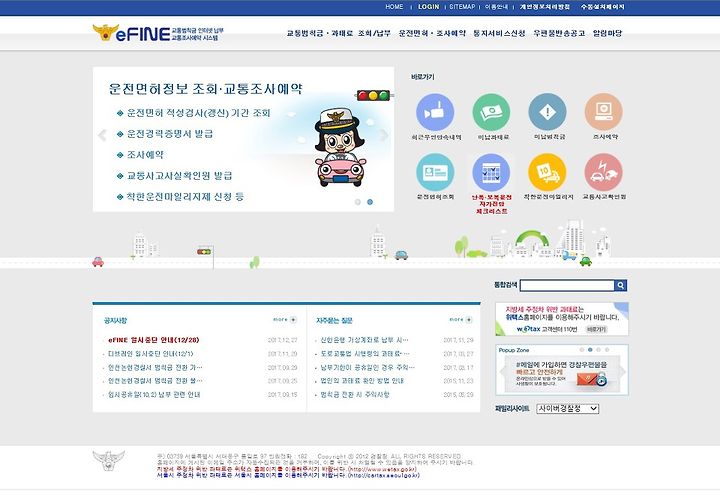Viewport: 720px width, 501px height.
Task: Click the search magnifier button
Action: (x=620, y=286)
